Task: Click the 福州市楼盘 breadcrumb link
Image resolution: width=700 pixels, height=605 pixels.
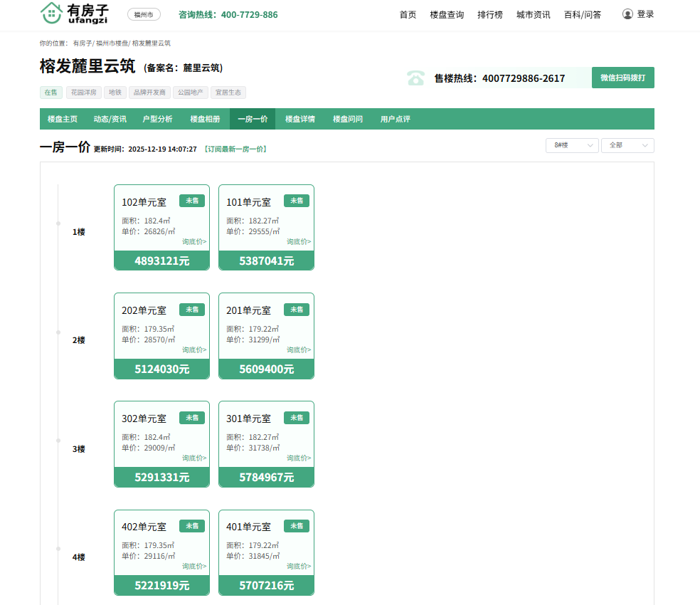Action: pyautogui.click(x=112, y=43)
